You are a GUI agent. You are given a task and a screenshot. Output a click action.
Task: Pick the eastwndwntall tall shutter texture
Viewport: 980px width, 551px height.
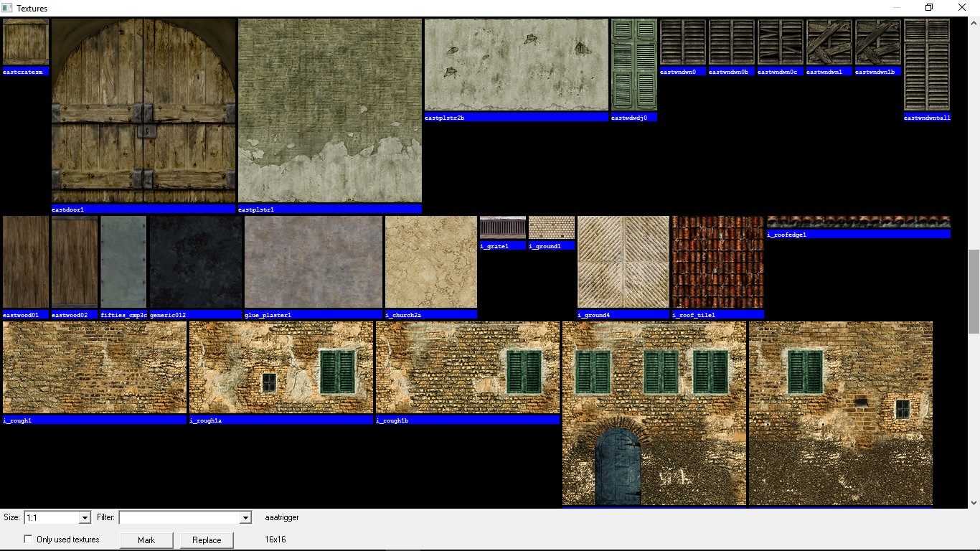coord(927,65)
